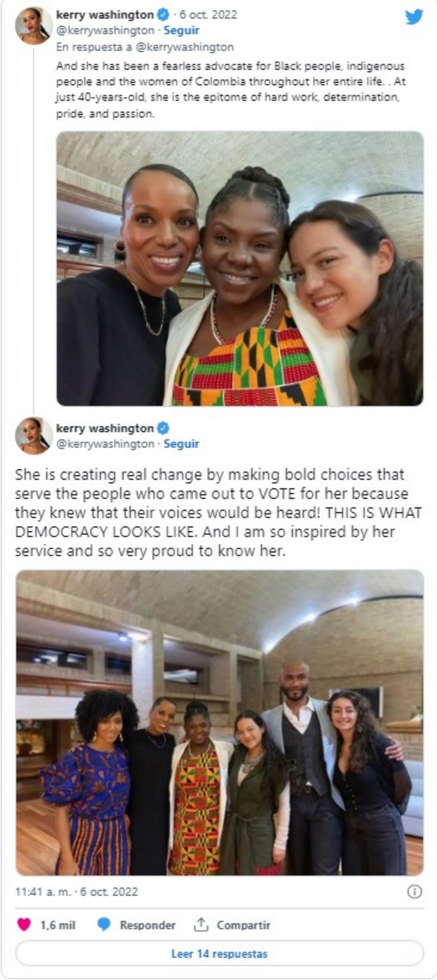Image resolution: width=437 pixels, height=980 pixels.
Task: Click the heart like icon
Action: [24, 925]
